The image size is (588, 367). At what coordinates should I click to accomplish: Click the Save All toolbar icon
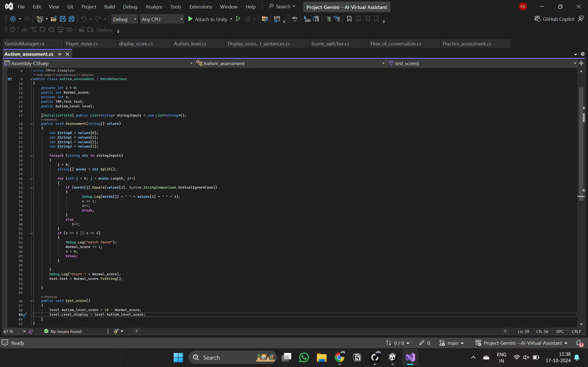[x=72, y=19]
